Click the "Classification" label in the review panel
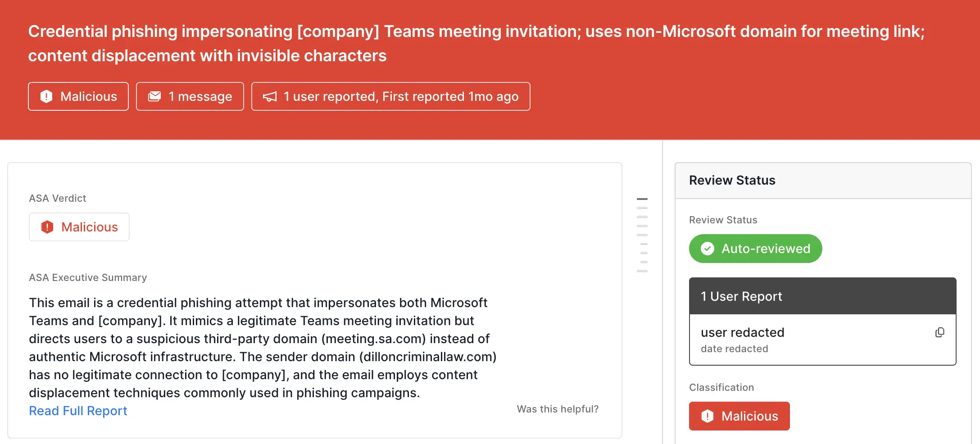 coord(721,387)
